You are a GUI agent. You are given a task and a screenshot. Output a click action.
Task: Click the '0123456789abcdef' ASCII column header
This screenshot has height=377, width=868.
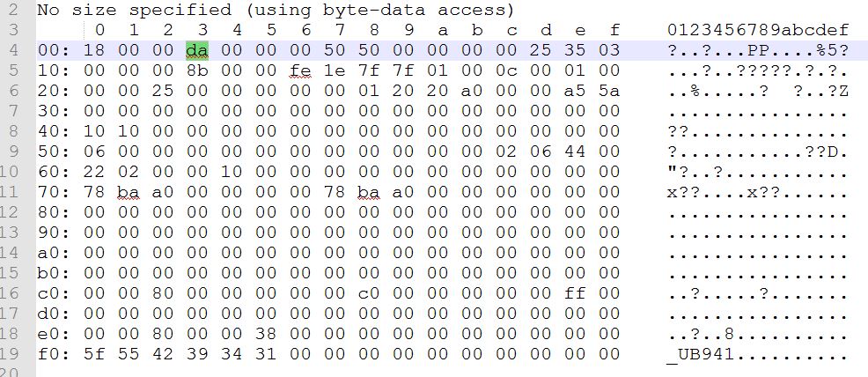(758, 30)
